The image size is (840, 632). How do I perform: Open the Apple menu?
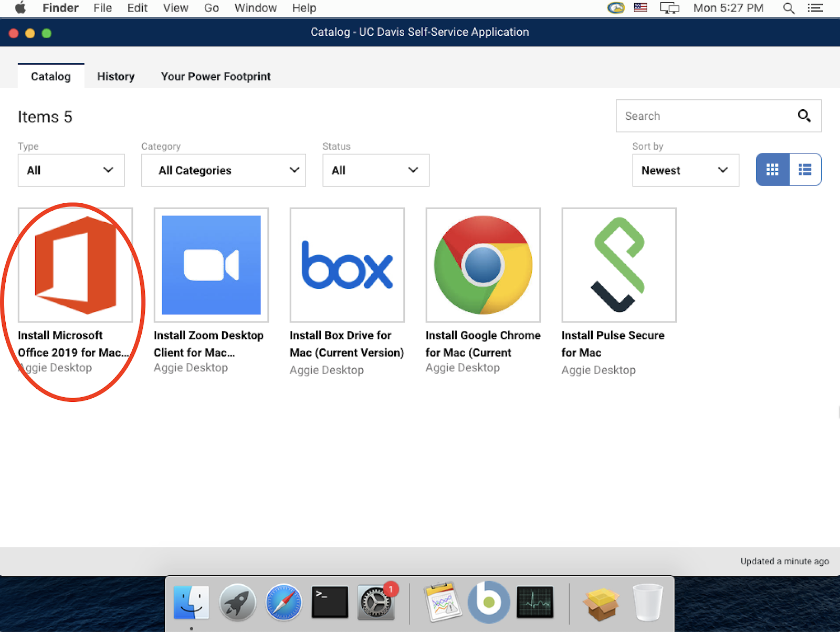(20, 8)
